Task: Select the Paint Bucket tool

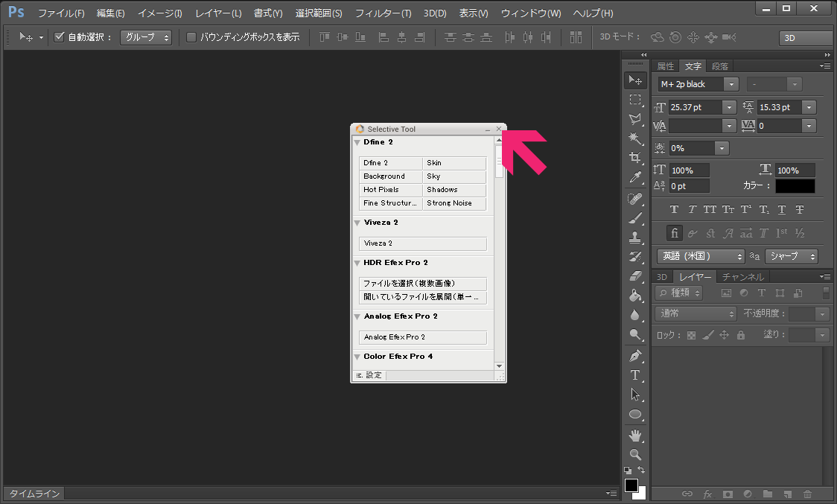Action: [x=634, y=296]
